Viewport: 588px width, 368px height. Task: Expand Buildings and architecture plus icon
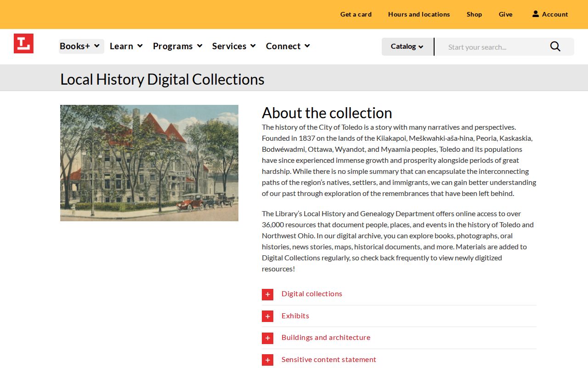pyautogui.click(x=267, y=338)
